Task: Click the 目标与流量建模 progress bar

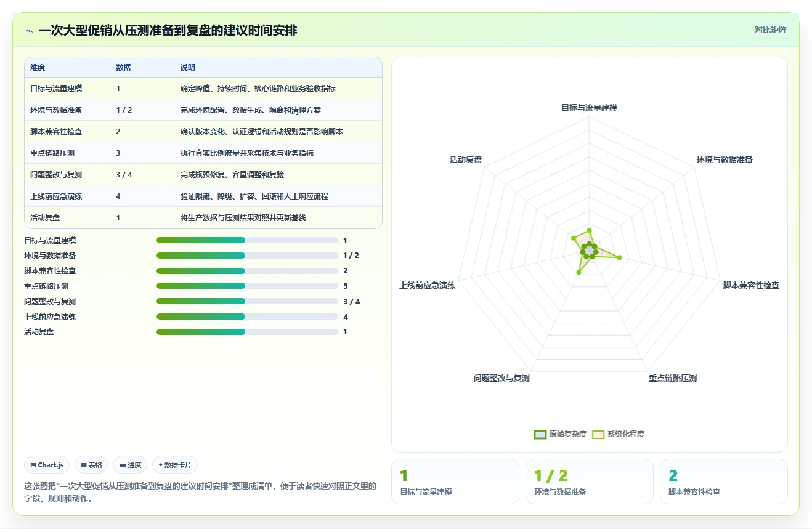Action: [247, 240]
